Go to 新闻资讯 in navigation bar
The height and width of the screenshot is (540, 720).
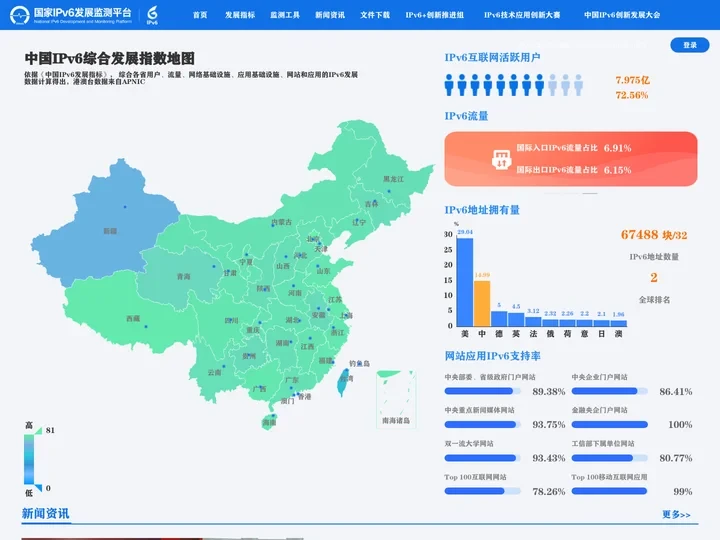click(x=330, y=15)
